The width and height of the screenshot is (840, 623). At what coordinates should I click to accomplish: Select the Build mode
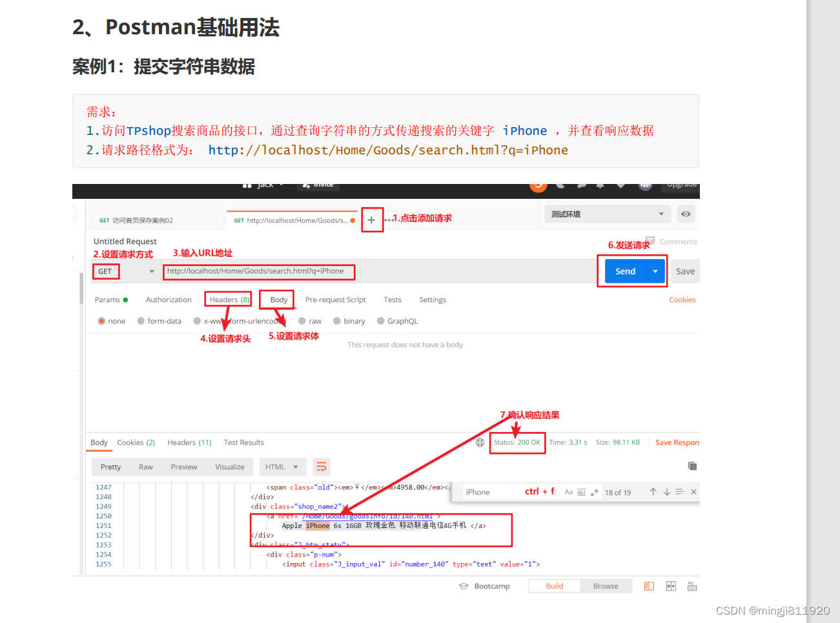tap(554, 586)
